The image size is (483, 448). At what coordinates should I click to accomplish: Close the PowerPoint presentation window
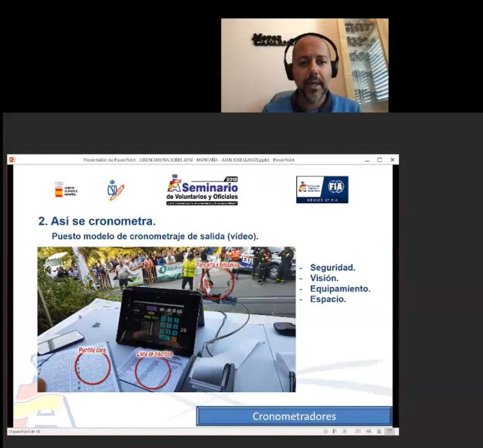point(392,160)
